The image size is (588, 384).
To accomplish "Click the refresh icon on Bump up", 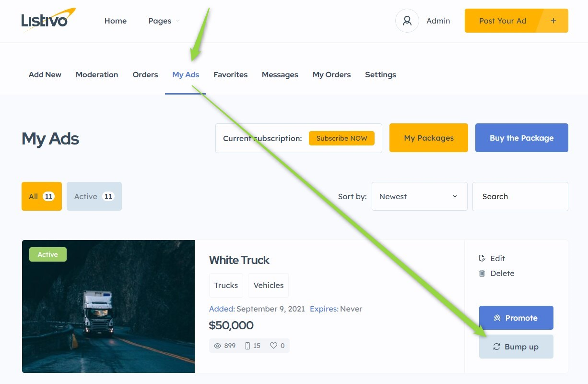I will 497,347.
